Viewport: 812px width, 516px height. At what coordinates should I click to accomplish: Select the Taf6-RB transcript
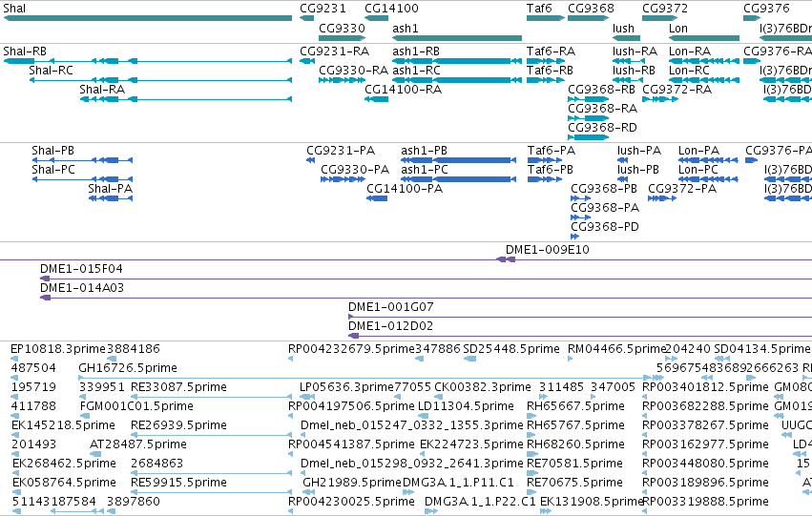(x=545, y=80)
